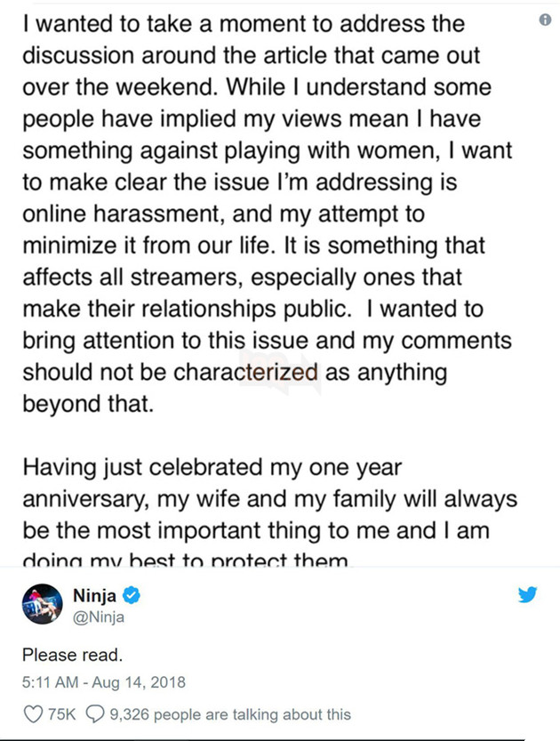Open Twitter via the blue bird logo

(x=527, y=594)
